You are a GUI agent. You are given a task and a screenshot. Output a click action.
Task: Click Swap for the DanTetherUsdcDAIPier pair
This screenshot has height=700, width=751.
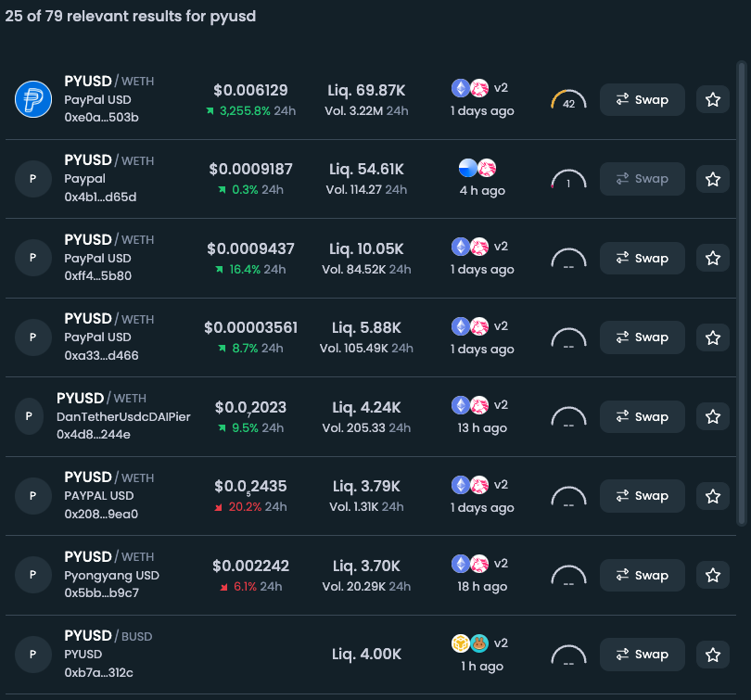[642, 416]
